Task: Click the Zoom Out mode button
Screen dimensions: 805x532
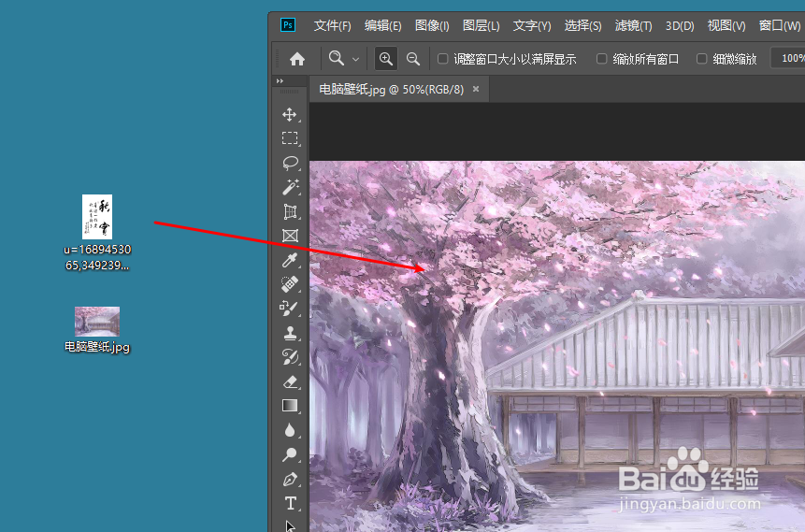Action: (412, 59)
